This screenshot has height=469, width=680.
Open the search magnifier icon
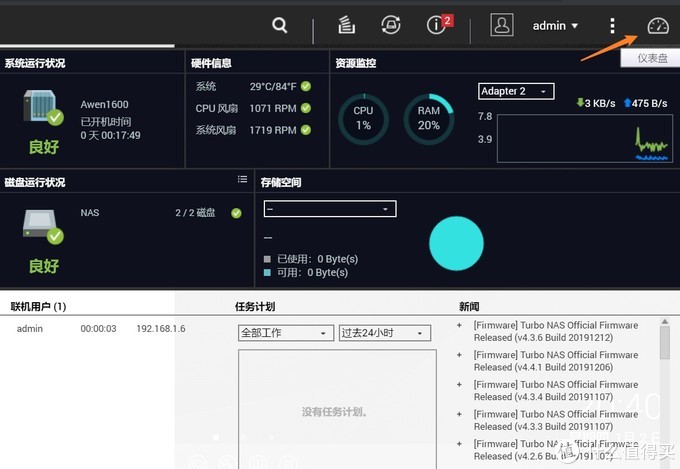pyautogui.click(x=280, y=25)
